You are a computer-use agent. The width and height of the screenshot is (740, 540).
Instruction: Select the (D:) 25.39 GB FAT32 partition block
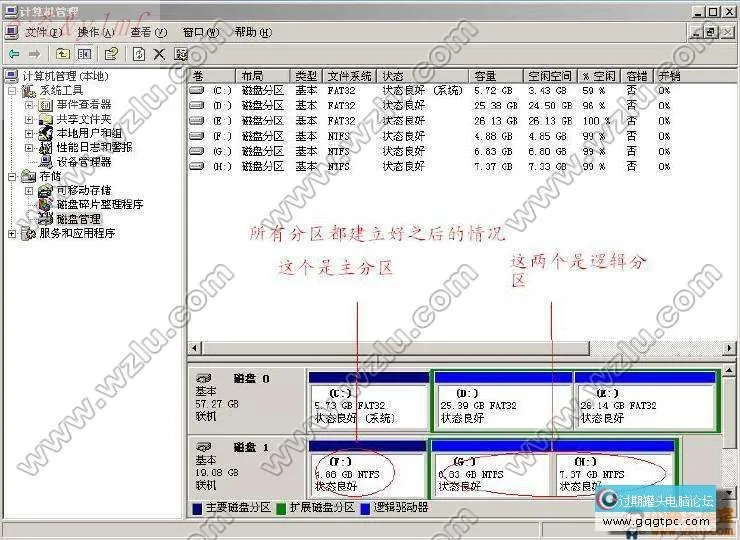(x=503, y=401)
